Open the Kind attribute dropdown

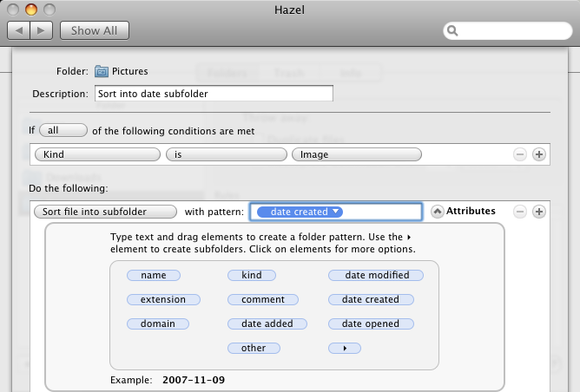pos(97,154)
